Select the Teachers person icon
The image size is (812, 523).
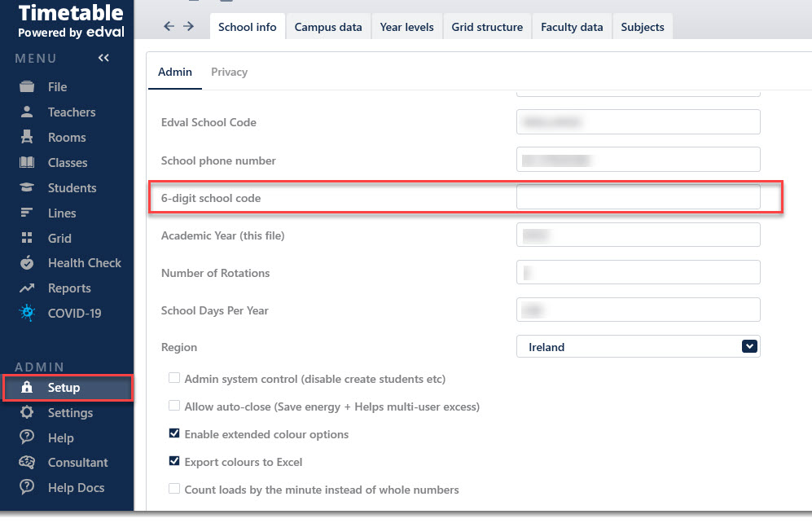[27, 112]
